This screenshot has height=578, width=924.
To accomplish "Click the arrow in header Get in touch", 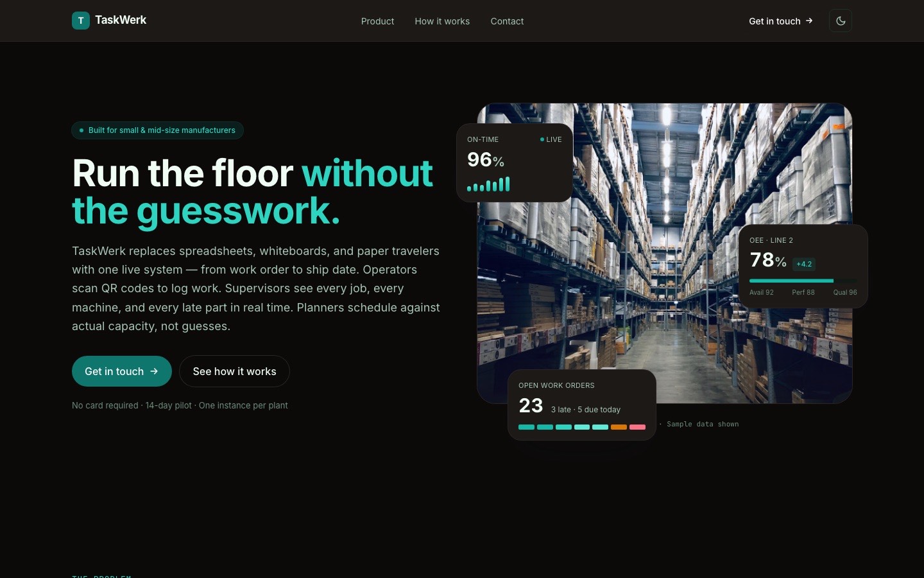I will tap(809, 21).
